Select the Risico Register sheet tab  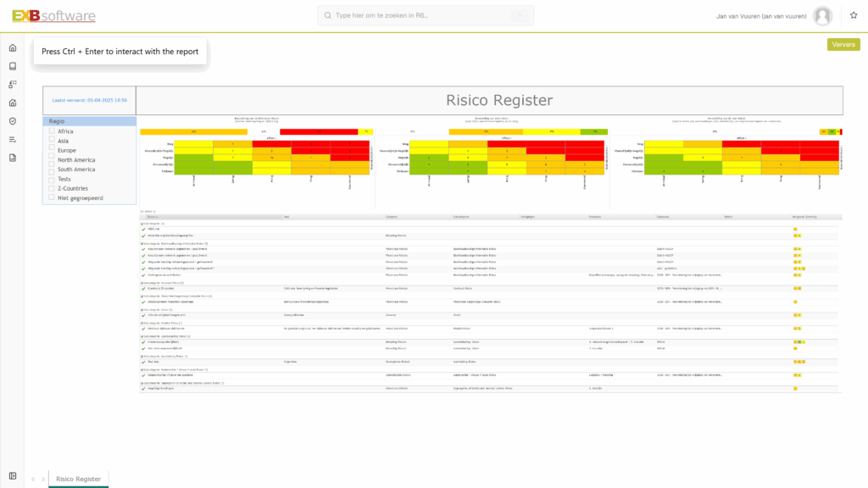(x=78, y=480)
